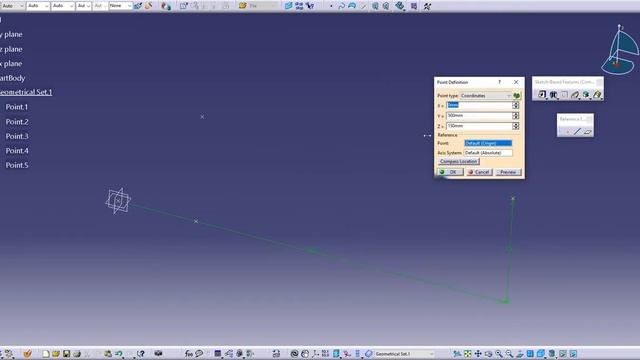Click the comment bubble icon
This screenshot has height=360, width=640.
click(199, 353)
